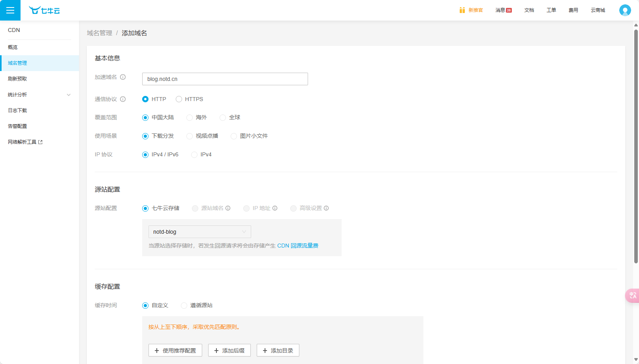Click the floating translate widget icon
Screen dimensions: 639x364
[x=632, y=295]
